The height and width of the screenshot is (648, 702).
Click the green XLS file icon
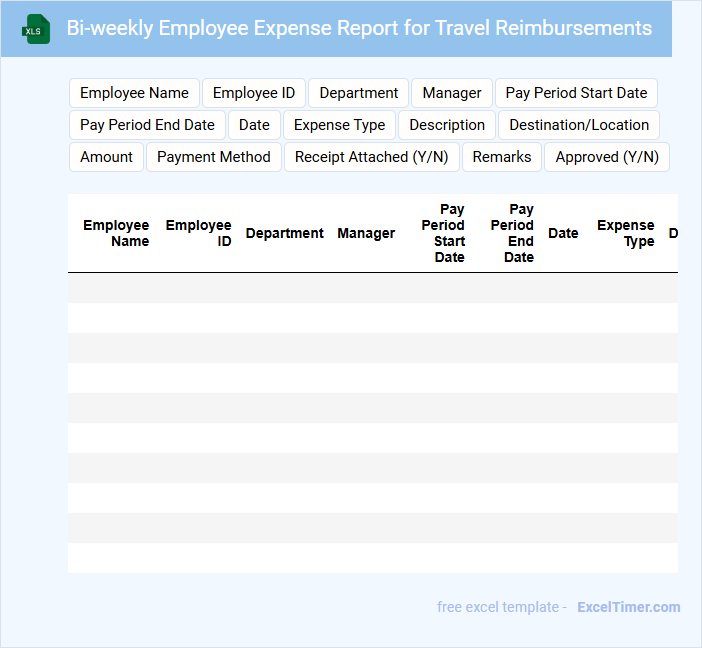point(37,29)
